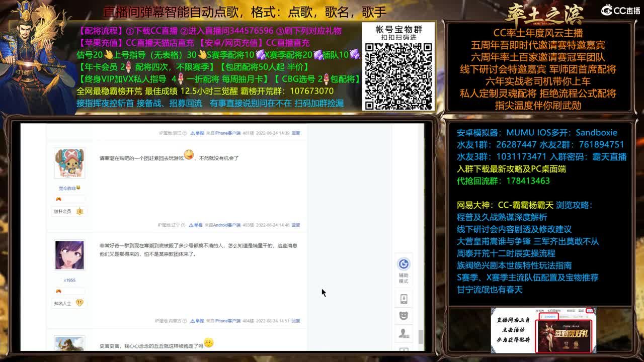Click 来自iPhone客户端 on floor 404
This screenshot has height=362, width=644.
click(x=223, y=321)
